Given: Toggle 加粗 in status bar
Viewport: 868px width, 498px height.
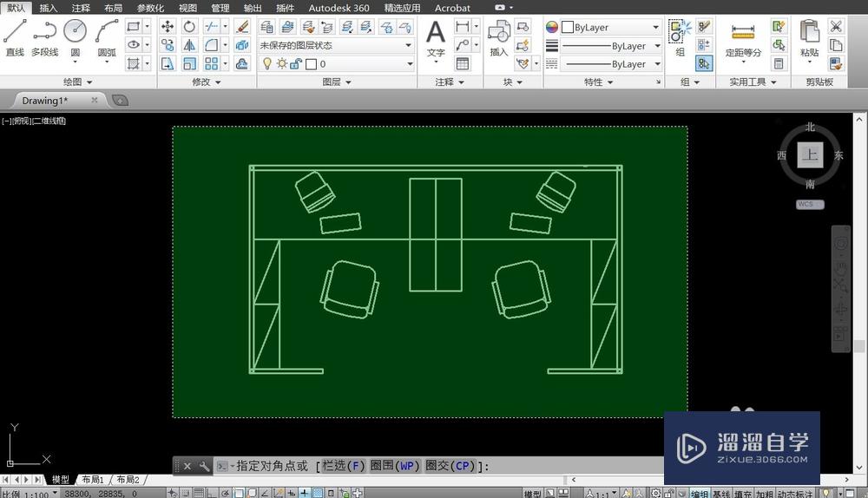Looking at the screenshot, I should (x=765, y=494).
